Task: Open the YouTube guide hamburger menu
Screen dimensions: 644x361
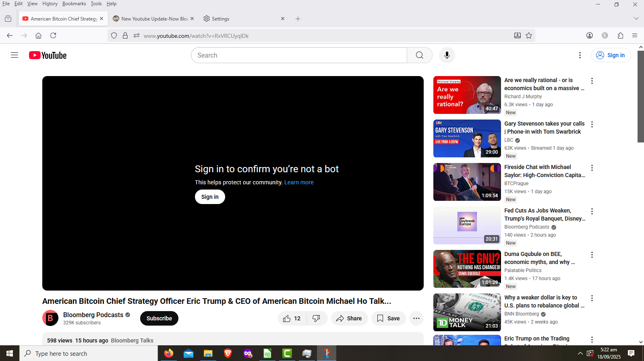Action: click(x=14, y=55)
